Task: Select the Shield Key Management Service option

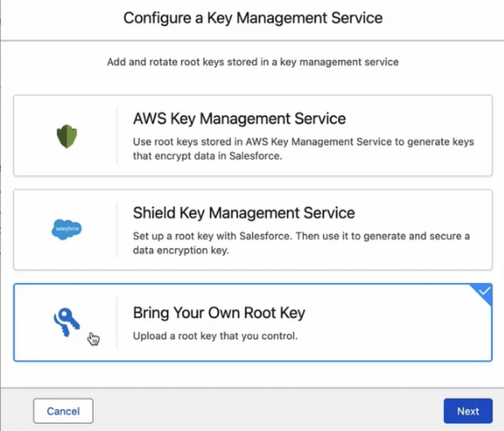Action: click(x=244, y=213)
